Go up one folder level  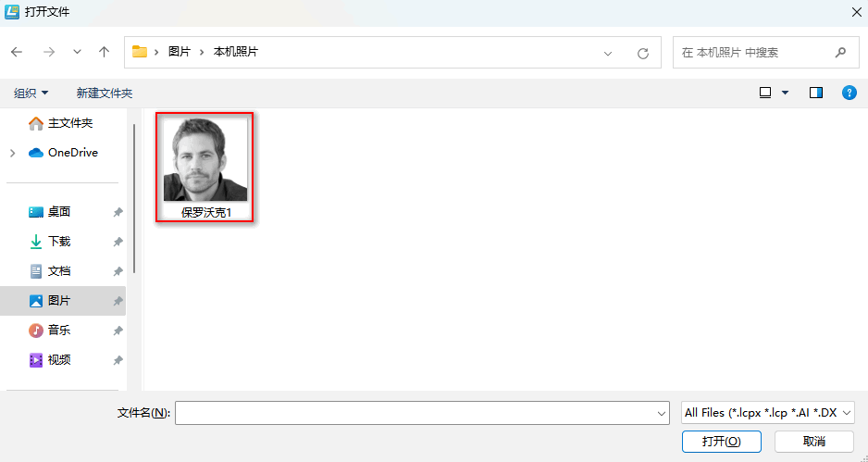pyautogui.click(x=105, y=53)
